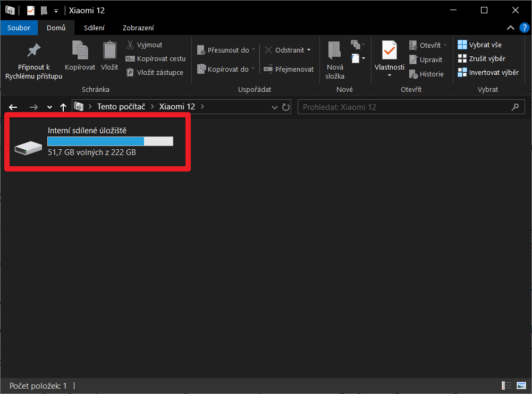Click the Historie button
Viewport: 532px width, 394px height.
pos(426,74)
